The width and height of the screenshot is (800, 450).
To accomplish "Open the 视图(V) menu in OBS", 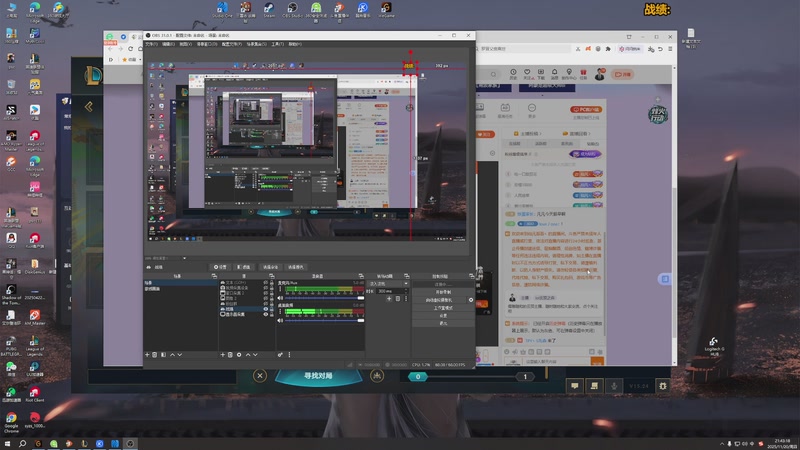I will (x=186, y=44).
